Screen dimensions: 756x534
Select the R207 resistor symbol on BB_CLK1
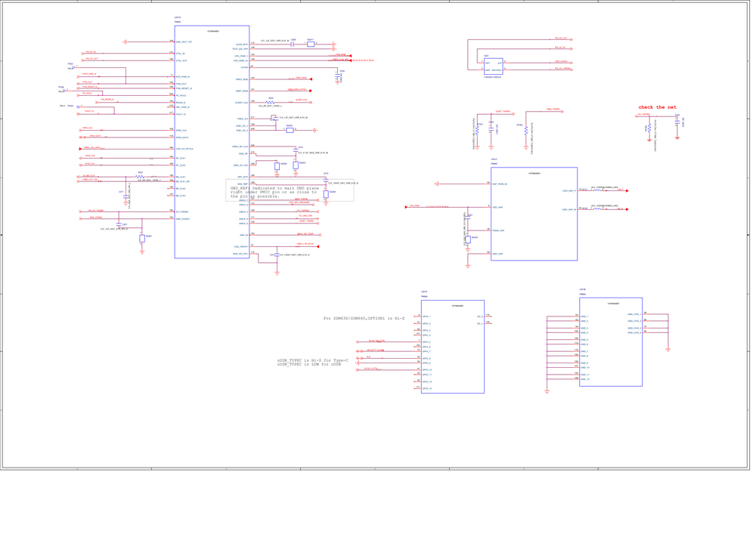tap(140, 177)
